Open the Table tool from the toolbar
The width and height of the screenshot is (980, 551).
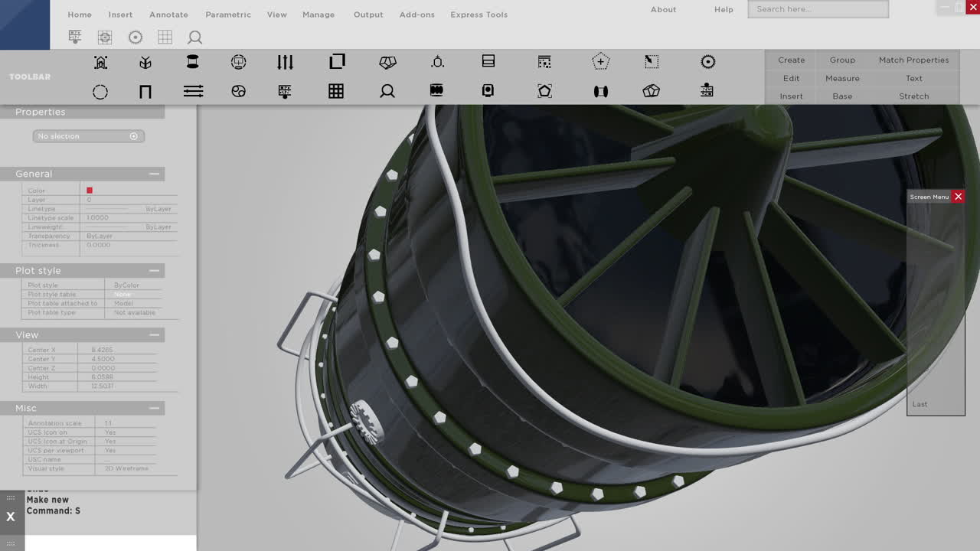(x=336, y=92)
